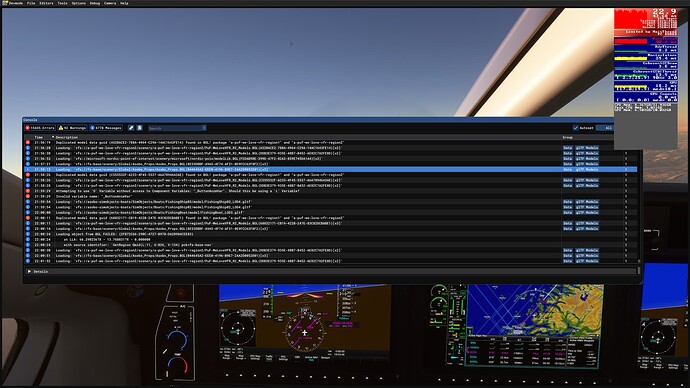
Task: Select the last 22:01:52 Loading row
Action: tap(330, 261)
